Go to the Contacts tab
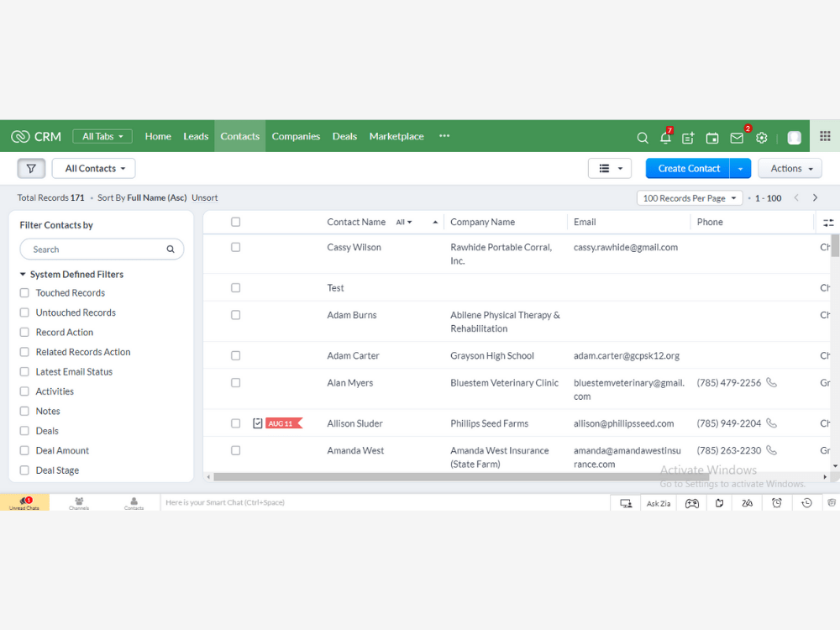 point(240,137)
